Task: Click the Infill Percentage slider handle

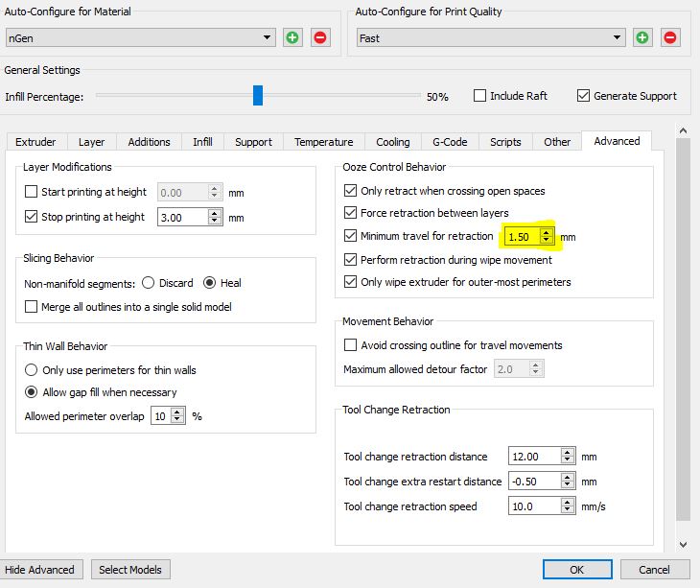Action: point(257,96)
